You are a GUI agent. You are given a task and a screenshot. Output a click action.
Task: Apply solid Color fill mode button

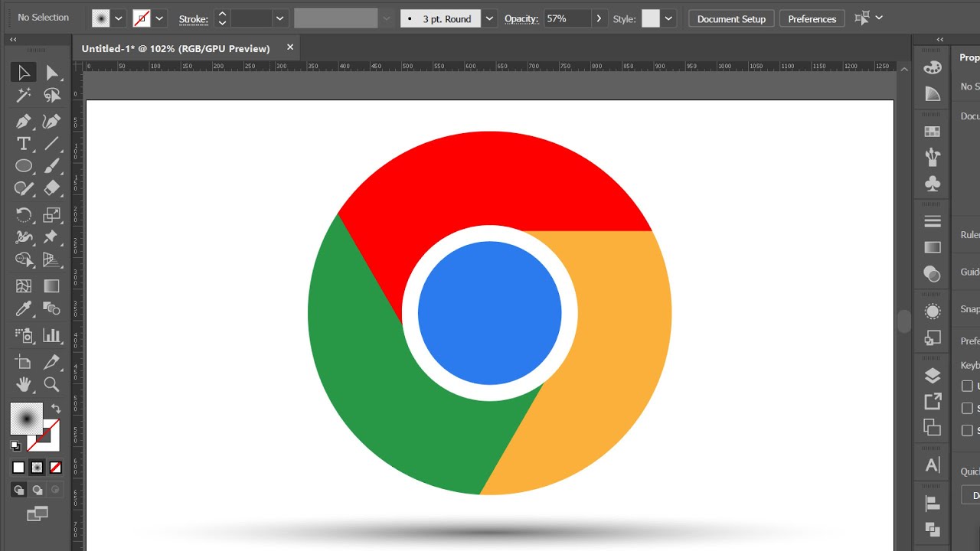point(19,467)
